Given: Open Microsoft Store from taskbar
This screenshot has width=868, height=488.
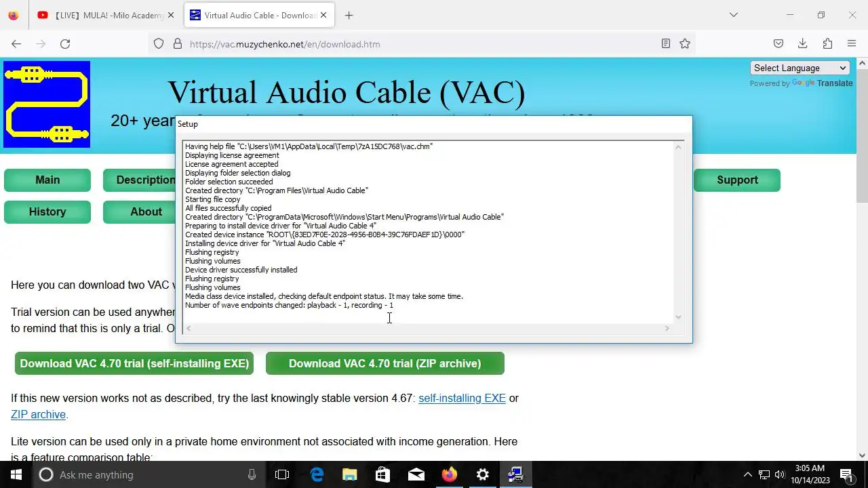Looking at the screenshot, I should point(383,474).
